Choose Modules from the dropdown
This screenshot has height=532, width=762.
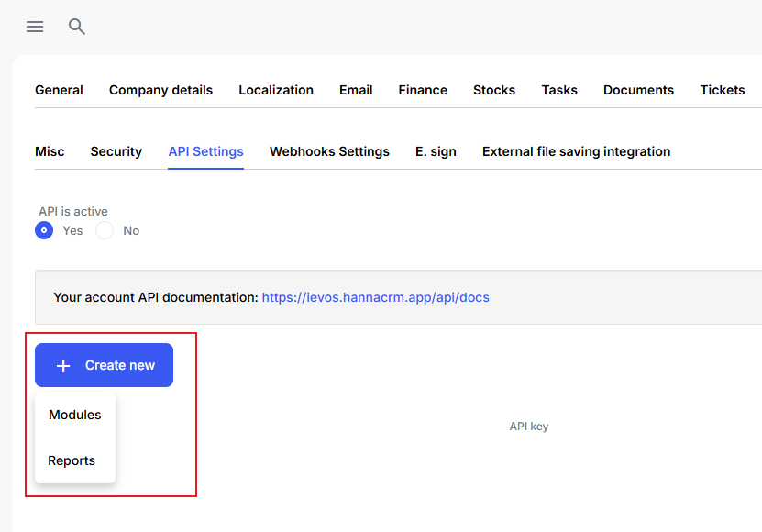pos(75,415)
